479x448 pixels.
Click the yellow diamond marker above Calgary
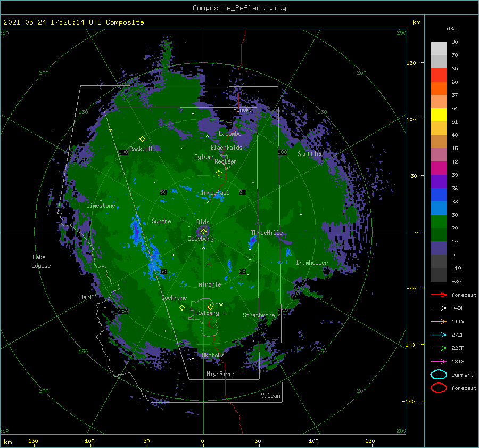[x=210, y=307]
